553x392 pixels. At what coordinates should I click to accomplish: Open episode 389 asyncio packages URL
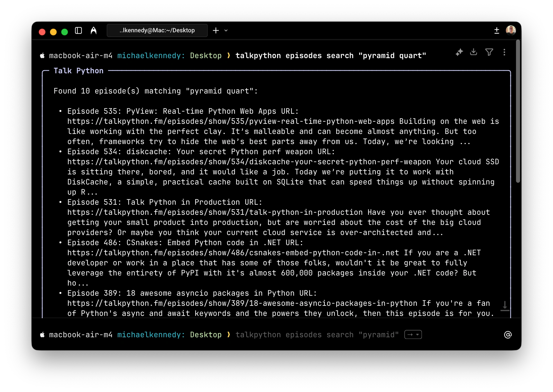pyautogui.click(x=242, y=303)
